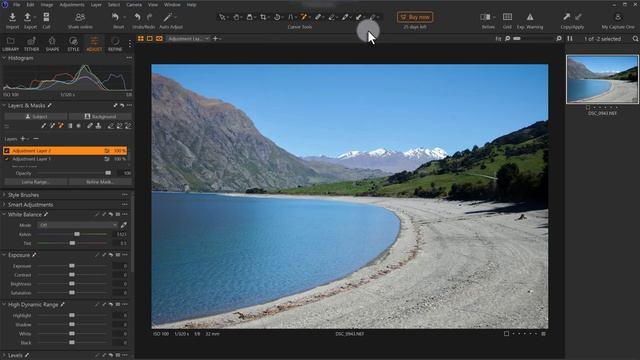Image resolution: width=640 pixels, height=360 pixels.
Task: Click the Share online icon
Action: [80, 17]
